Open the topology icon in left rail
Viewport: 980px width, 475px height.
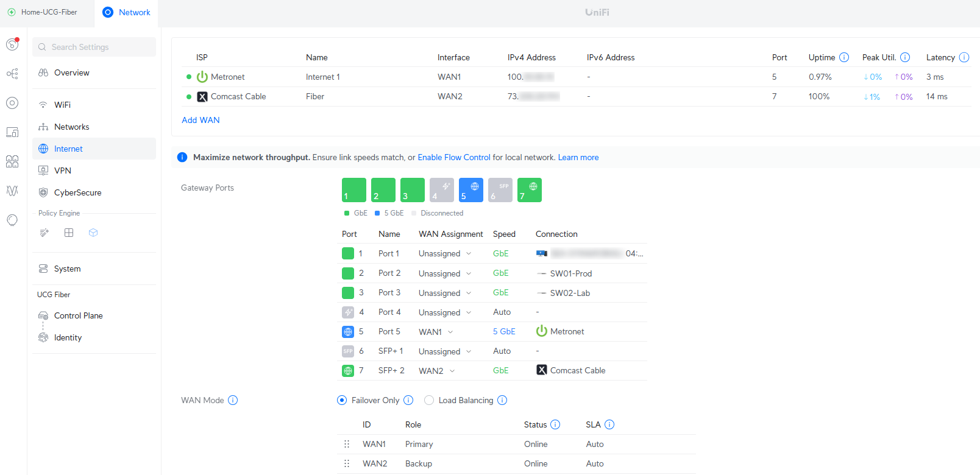coord(12,74)
